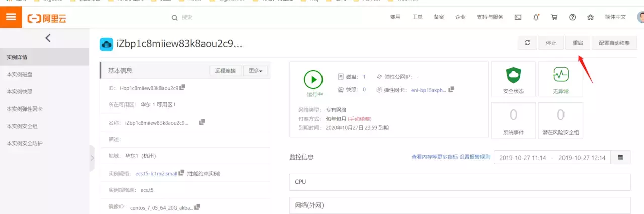Screen dimensions: 644x214
Task: Click the search magnifier icon
Action: pos(175,17)
